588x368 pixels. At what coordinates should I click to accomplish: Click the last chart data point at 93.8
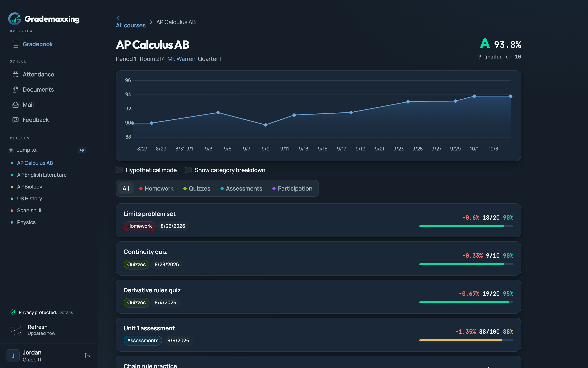511,96
